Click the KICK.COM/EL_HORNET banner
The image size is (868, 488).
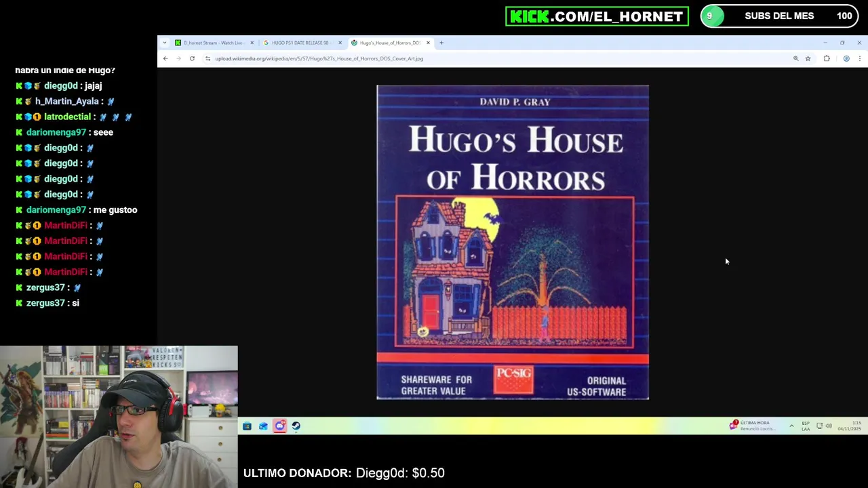[597, 16]
